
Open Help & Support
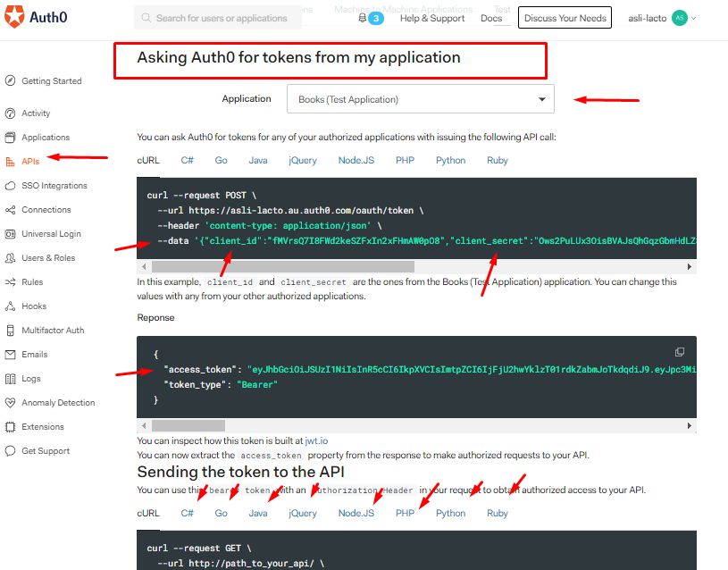pos(431,18)
